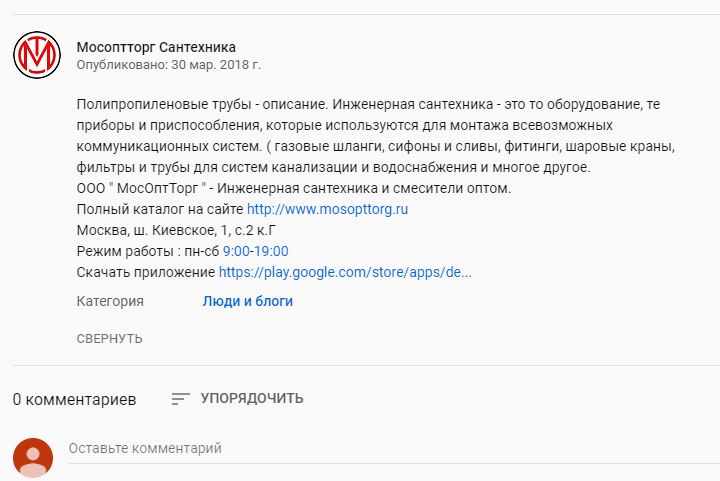Click the Скачать приложение text
720x481 pixels.
146,272
